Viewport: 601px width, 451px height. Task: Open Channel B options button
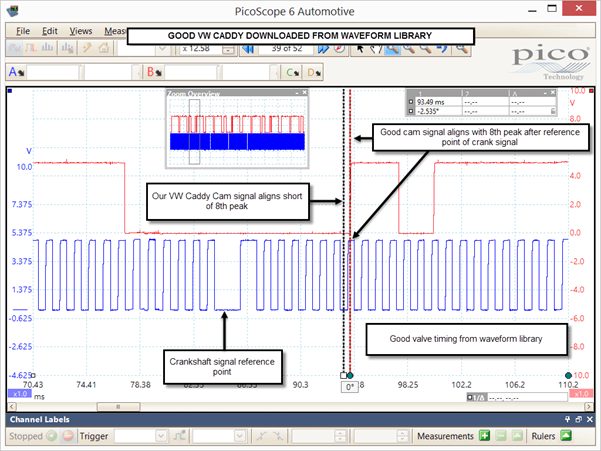154,72
